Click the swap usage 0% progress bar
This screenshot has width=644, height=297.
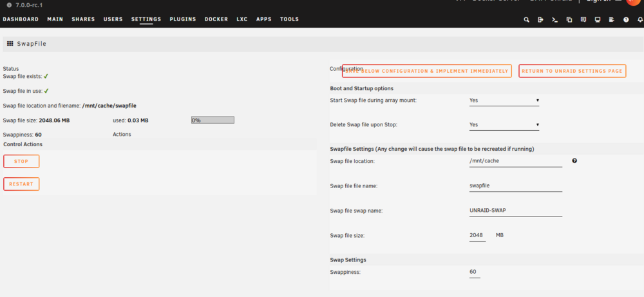pos(213,120)
